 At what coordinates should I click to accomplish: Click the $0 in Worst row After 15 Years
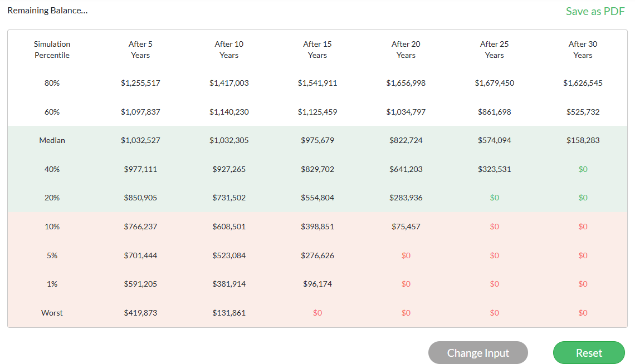point(317,313)
